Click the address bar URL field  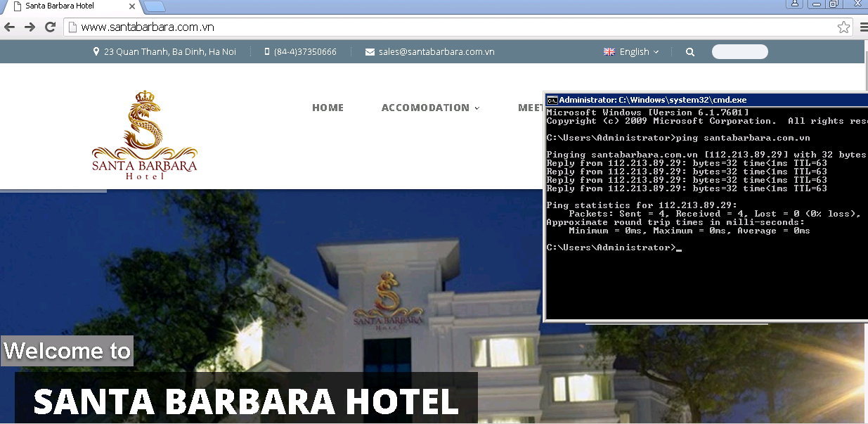click(x=457, y=27)
